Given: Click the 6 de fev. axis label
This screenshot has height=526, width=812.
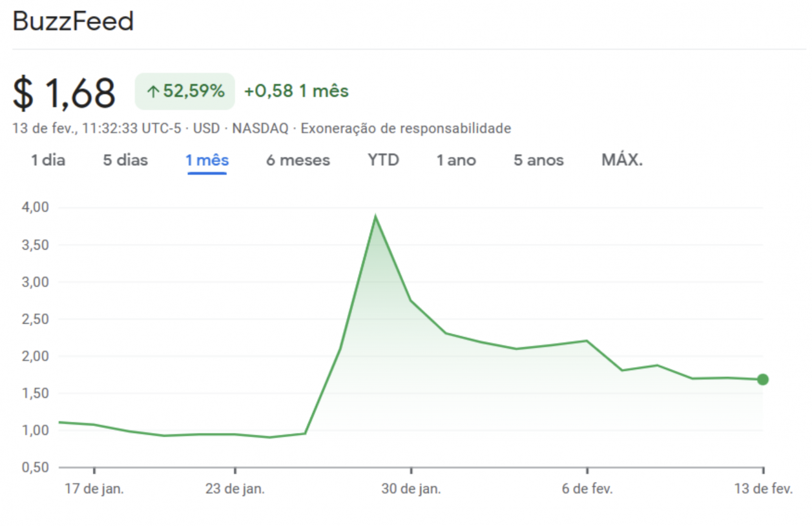Looking at the screenshot, I should 587,489.
